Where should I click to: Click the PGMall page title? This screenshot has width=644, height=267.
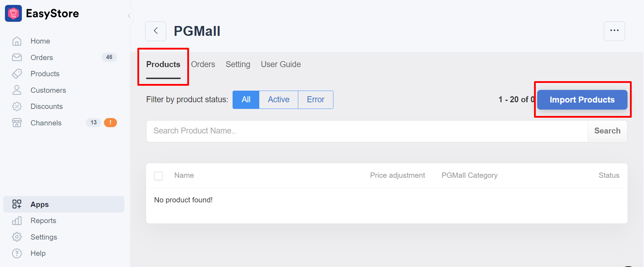pyautogui.click(x=197, y=31)
